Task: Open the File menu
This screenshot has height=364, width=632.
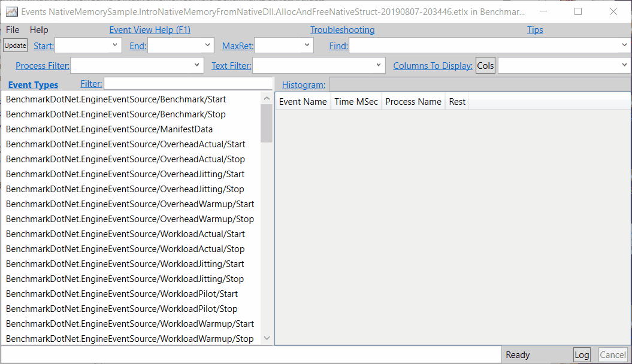Action: [13, 30]
